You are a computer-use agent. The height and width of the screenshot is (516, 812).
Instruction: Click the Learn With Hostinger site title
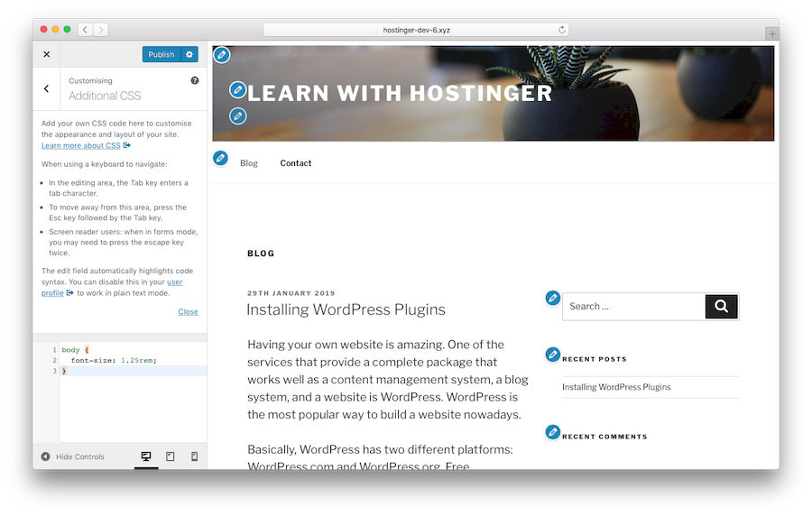pyautogui.click(x=400, y=94)
